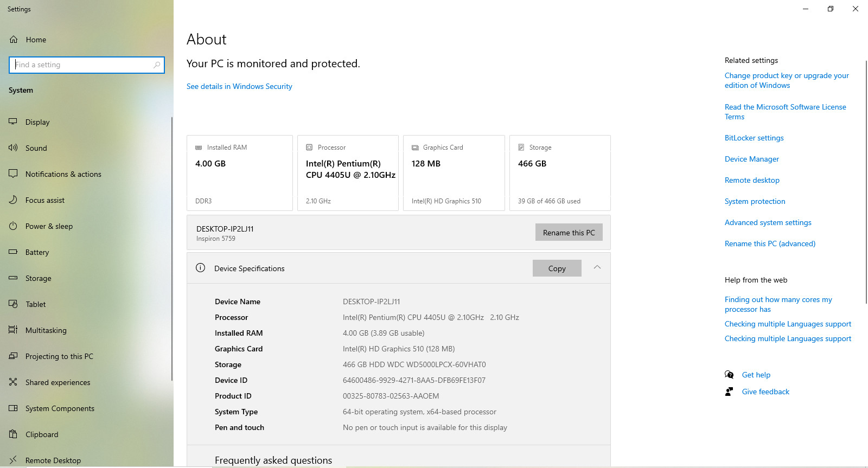Click the Power & sleep icon

13,226
